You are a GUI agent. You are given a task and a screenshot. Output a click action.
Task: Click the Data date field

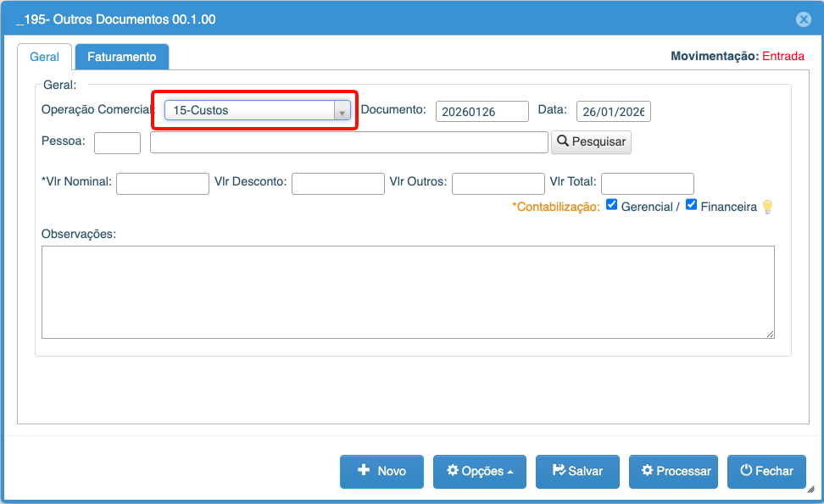(x=613, y=111)
